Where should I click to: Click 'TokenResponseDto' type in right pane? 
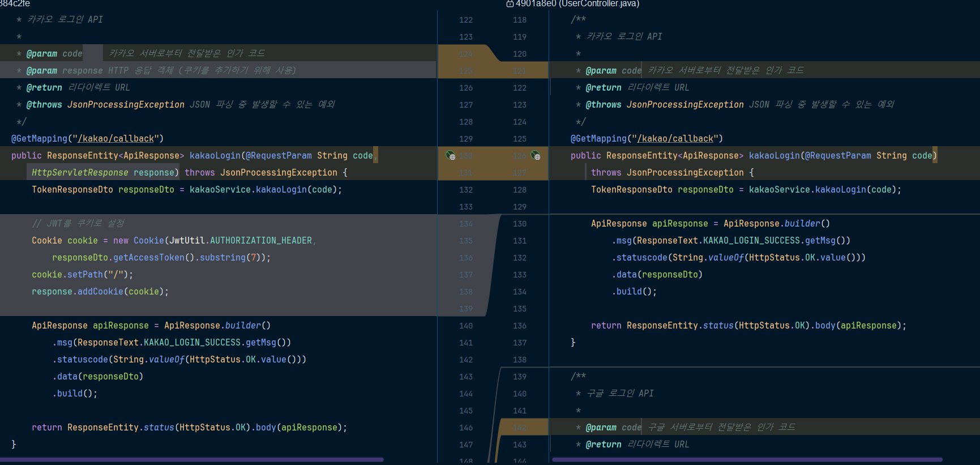coord(632,190)
